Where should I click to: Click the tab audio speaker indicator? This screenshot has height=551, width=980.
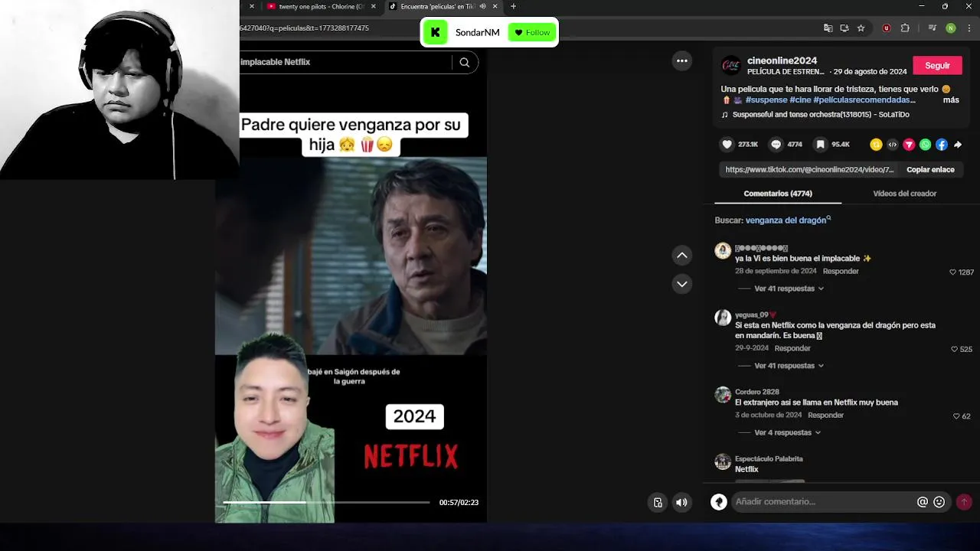482,6
